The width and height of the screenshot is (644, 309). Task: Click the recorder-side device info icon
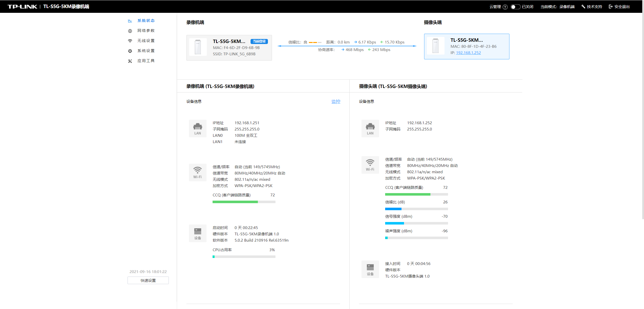click(197, 233)
